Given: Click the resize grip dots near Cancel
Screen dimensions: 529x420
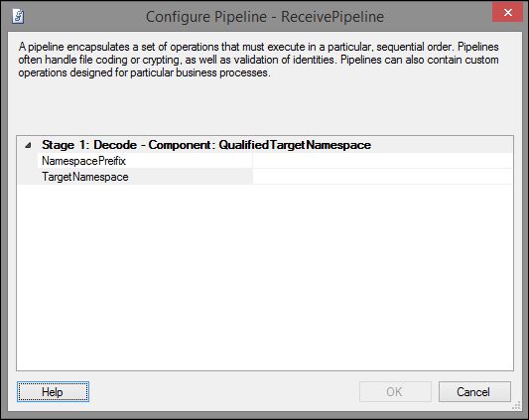Looking at the screenshot, I should pyautogui.click(x=516, y=405).
